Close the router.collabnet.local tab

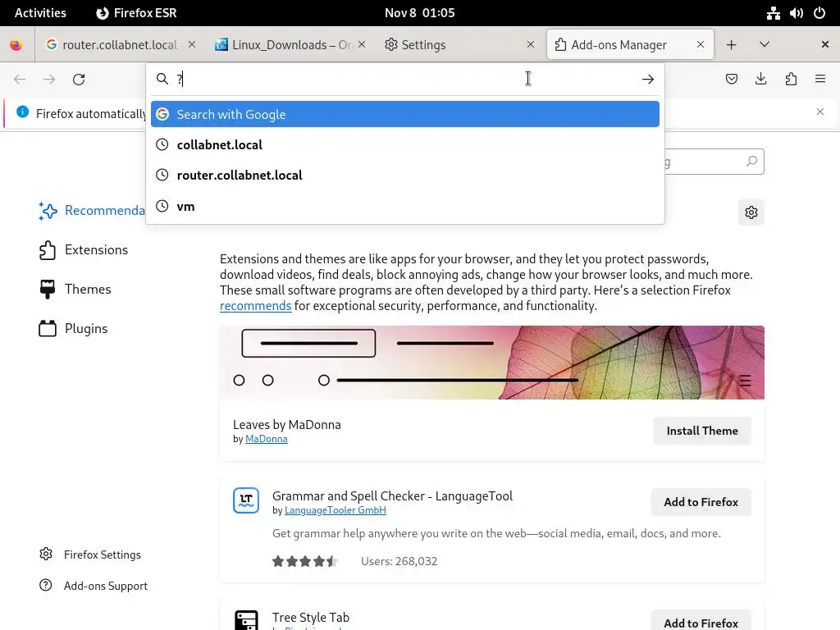(x=192, y=44)
